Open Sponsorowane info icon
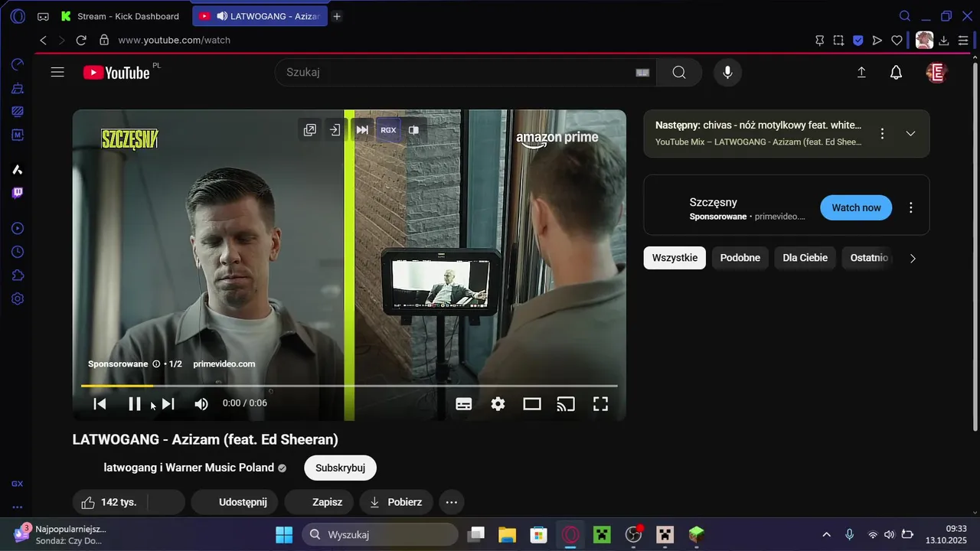 pos(156,364)
